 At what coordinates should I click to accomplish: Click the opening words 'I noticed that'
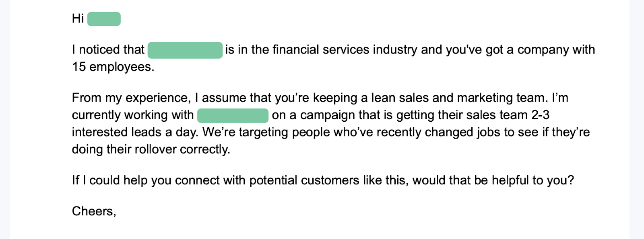click(x=108, y=49)
